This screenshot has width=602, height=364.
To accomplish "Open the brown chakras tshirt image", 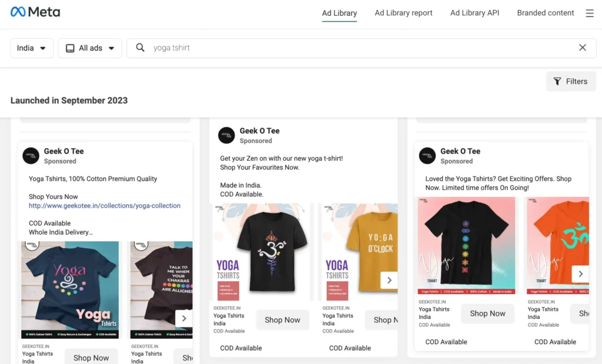I will point(161,290).
